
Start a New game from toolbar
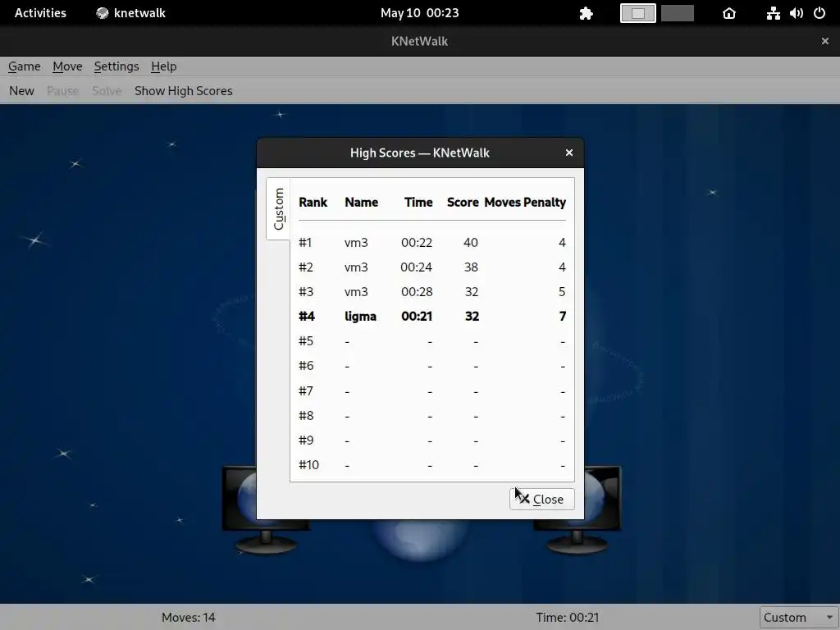(x=21, y=91)
